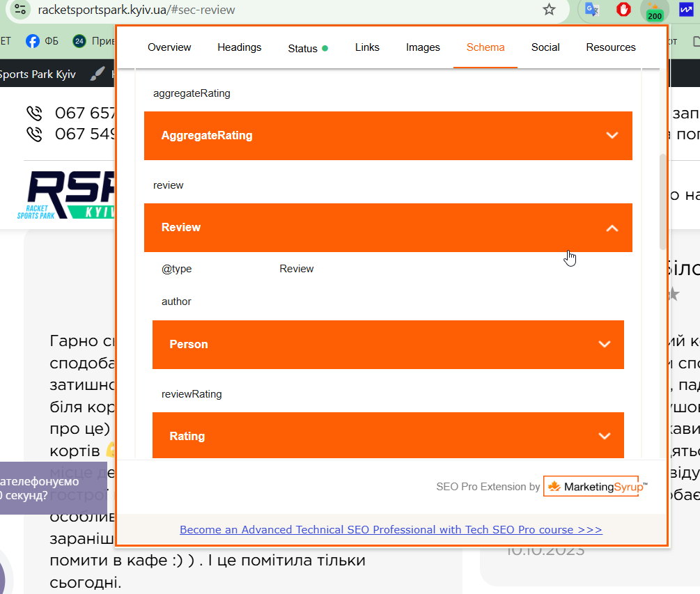Select the 'reviewRating' property label
Viewport: 700px width, 594px height.
[x=192, y=394]
